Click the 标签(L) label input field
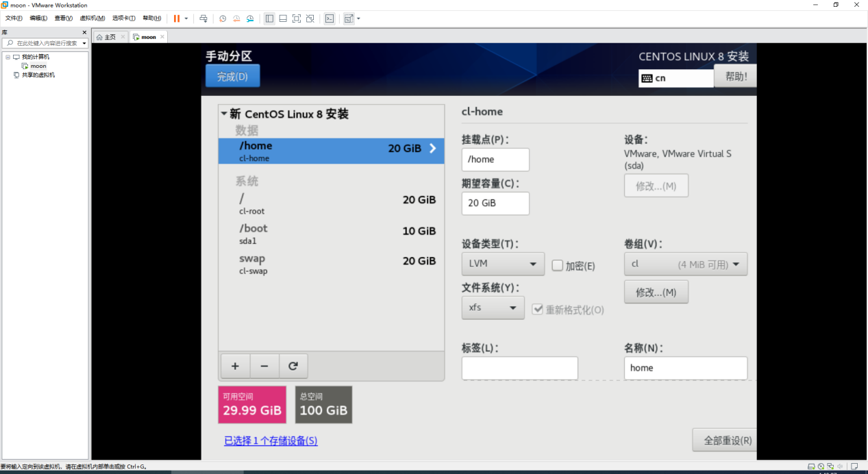This screenshot has height=474, width=868. 519,368
